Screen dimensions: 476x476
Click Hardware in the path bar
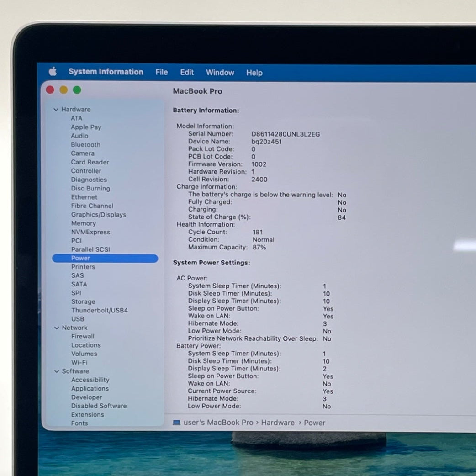pyautogui.click(x=278, y=423)
